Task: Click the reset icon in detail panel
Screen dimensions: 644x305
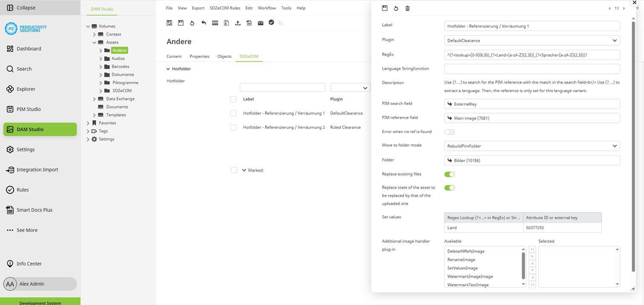Action: coord(396,9)
